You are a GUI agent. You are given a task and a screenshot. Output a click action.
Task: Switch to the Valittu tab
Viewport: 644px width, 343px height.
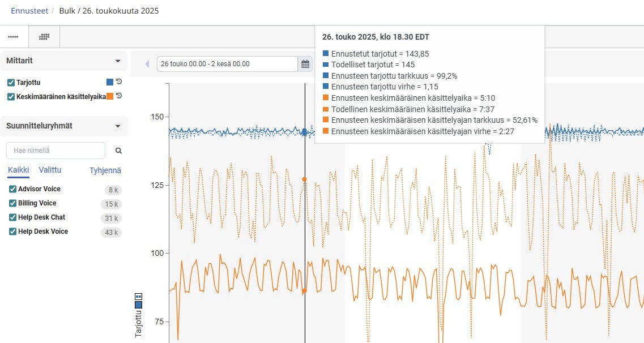point(50,170)
